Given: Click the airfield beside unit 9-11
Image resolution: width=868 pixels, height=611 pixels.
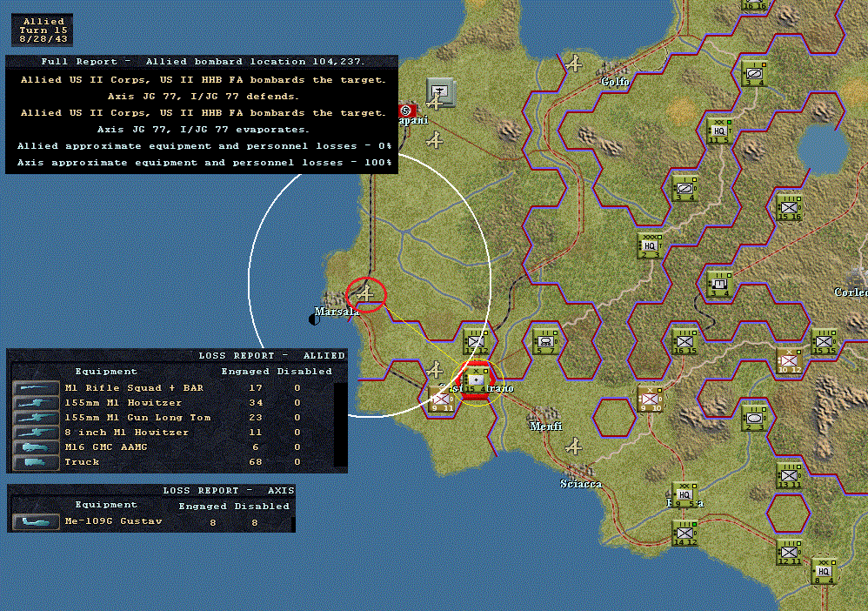Looking at the screenshot, I should coord(435,370).
